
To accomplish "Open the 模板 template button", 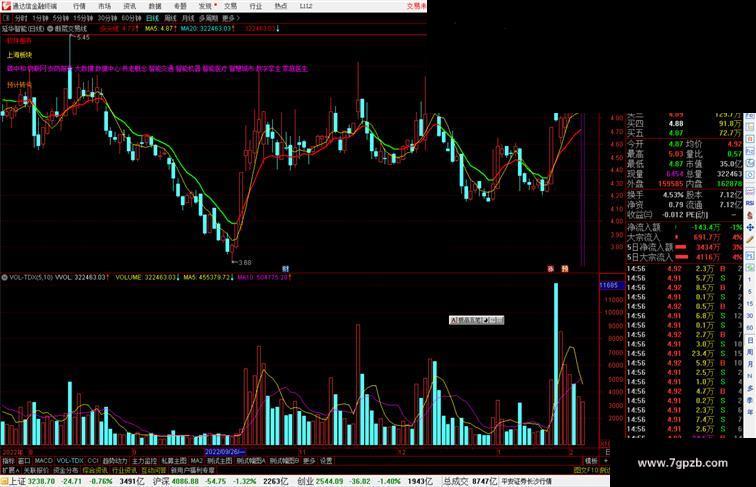I will pyautogui.click(x=591, y=461).
